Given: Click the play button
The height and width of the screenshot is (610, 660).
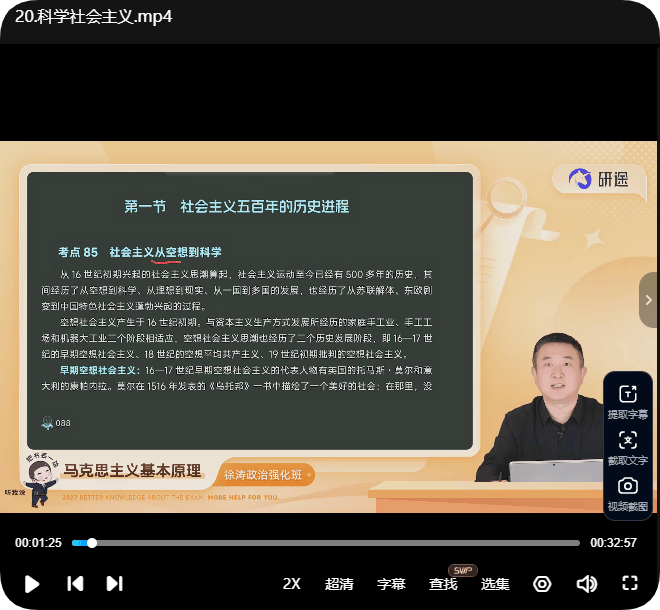Looking at the screenshot, I should (x=32, y=584).
